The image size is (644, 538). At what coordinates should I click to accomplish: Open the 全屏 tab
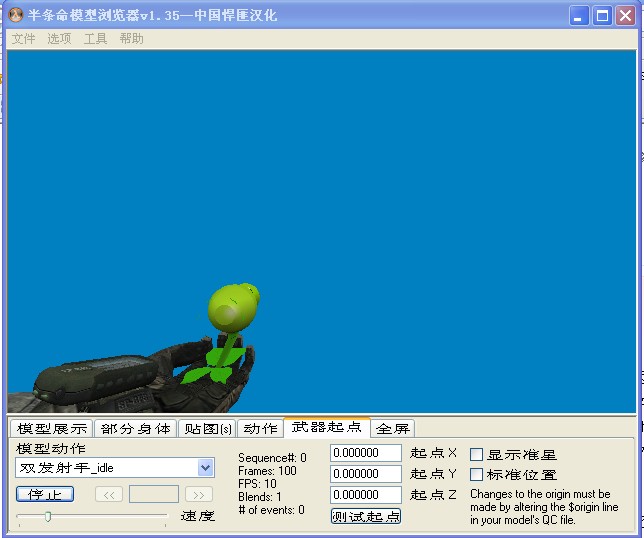point(393,428)
